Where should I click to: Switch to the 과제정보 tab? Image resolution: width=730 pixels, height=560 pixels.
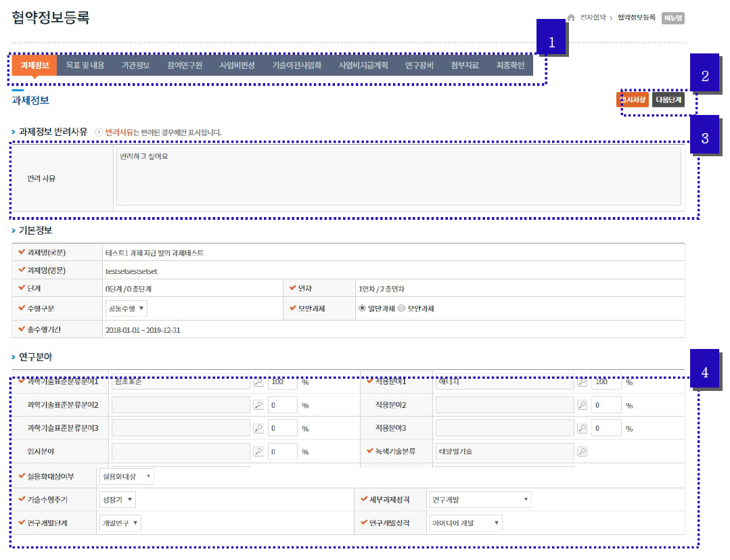[x=35, y=65]
